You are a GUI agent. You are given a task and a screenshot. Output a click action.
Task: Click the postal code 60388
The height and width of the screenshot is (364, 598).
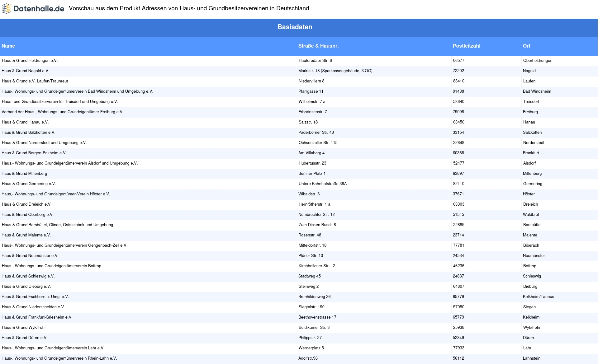point(458,153)
